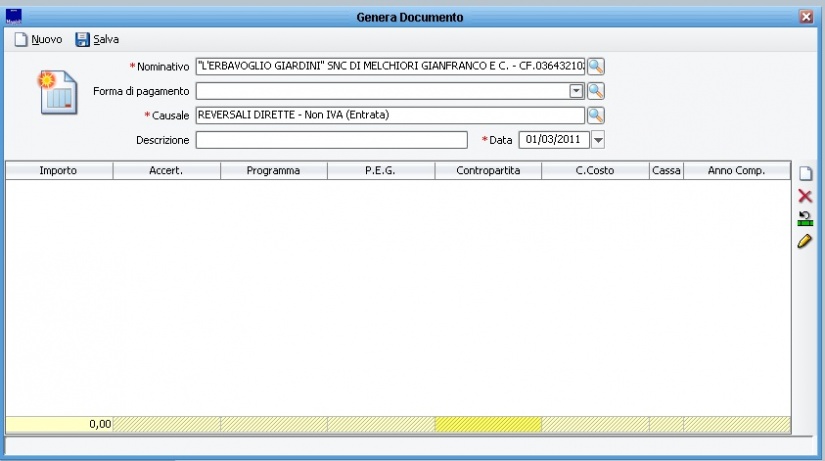Click the Contropartita column header
The image size is (825, 461).
pos(488,171)
